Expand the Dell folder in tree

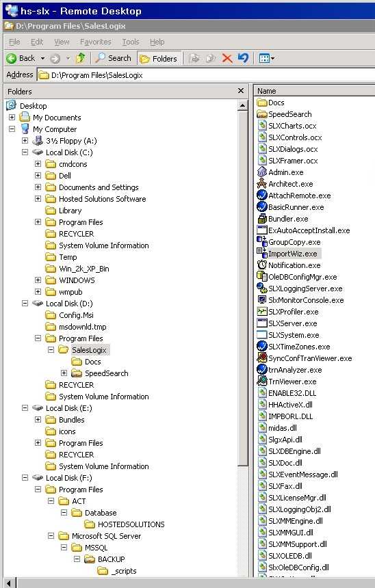pyautogui.click(x=38, y=176)
